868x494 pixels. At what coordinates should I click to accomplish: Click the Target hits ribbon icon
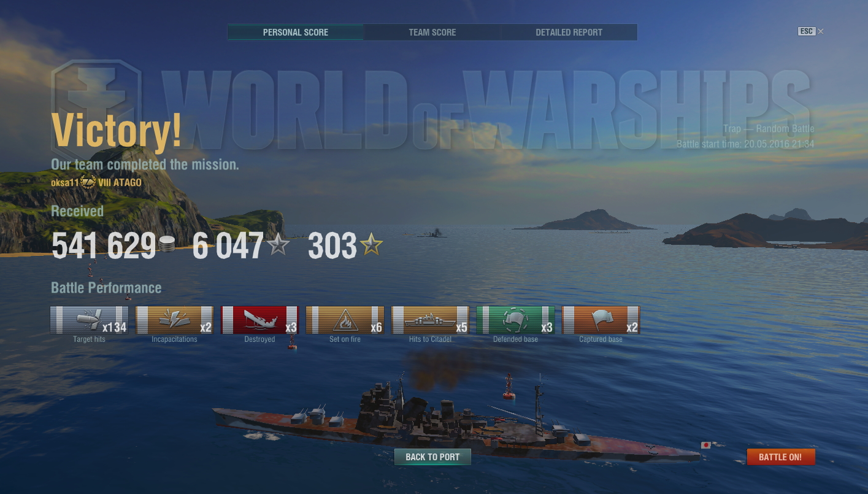tap(89, 320)
